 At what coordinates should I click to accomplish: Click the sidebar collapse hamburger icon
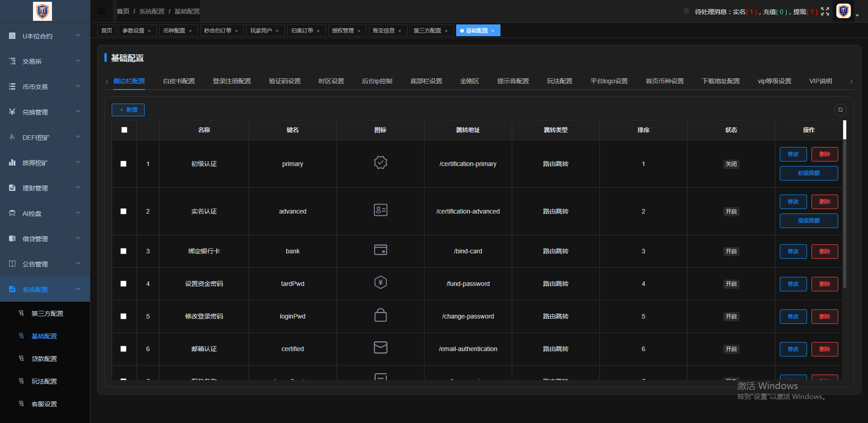(102, 11)
